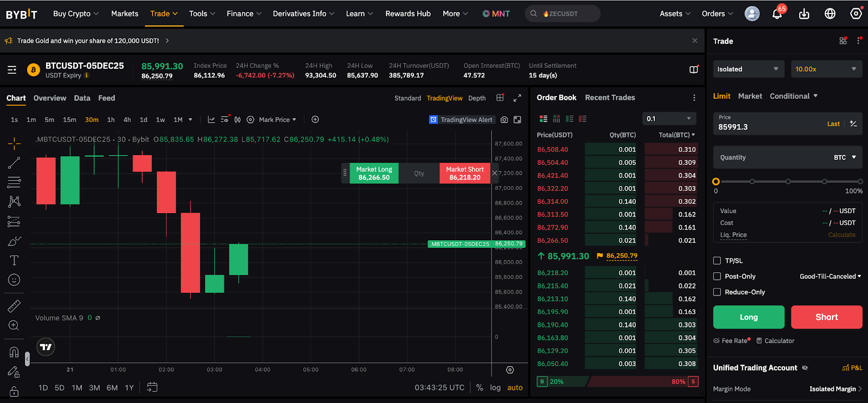This screenshot has height=403, width=868.
Task: Click the red Short button
Action: 826,317
